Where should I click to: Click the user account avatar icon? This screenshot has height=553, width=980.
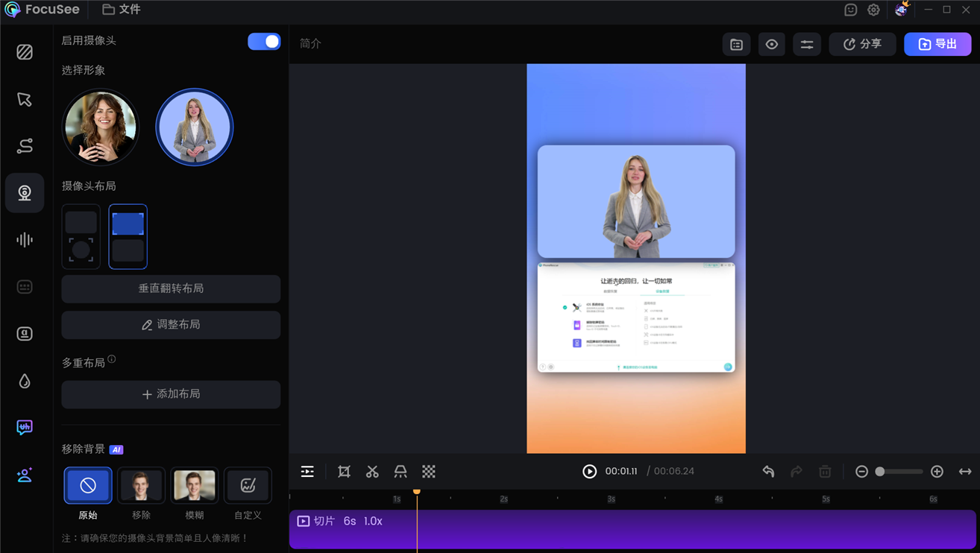pos(902,9)
